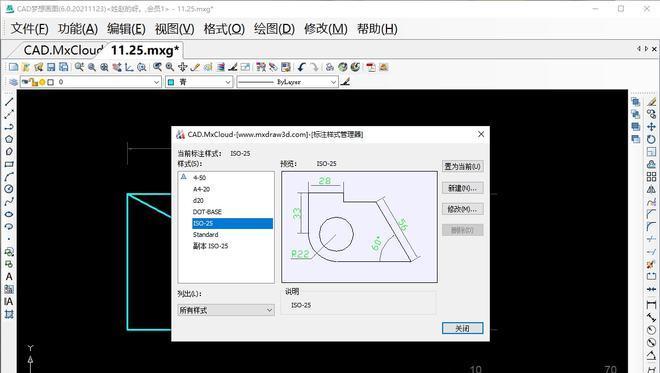The height and width of the screenshot is (373, 660).
Task: Click the Pan hand tool icon
Action: click(x=182, y=67)
